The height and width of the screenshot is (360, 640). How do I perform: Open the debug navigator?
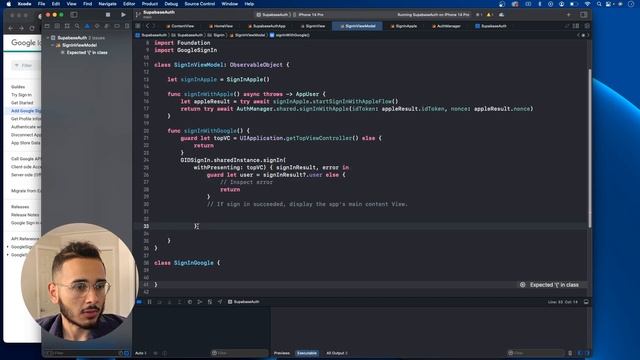(x=107, y=26)
